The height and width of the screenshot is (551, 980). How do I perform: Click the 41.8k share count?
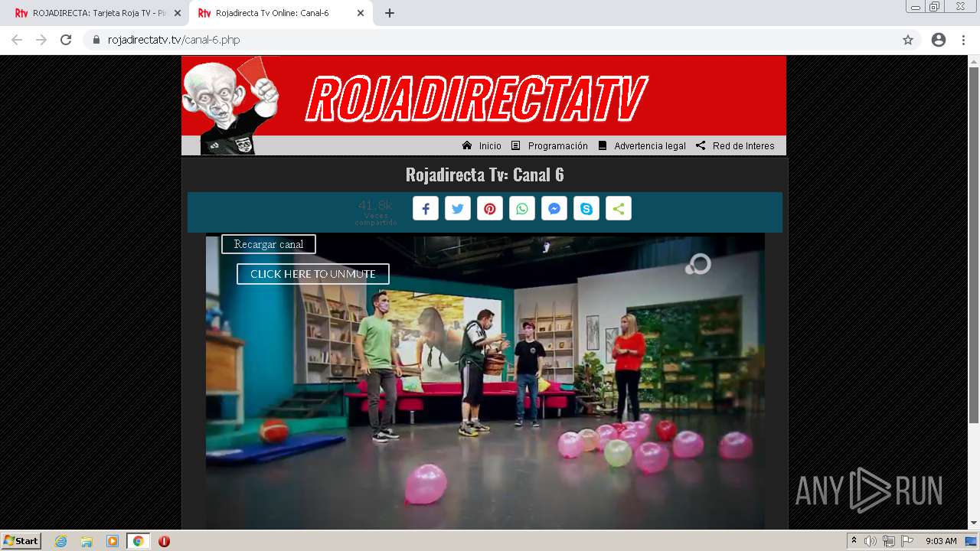(x=375, y=205)
